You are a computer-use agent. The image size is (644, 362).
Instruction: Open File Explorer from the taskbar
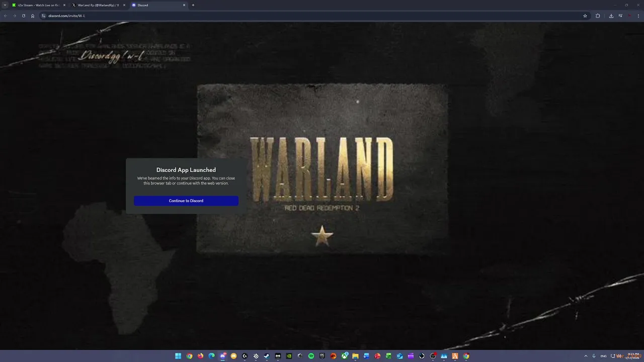(x=355, y=356)
